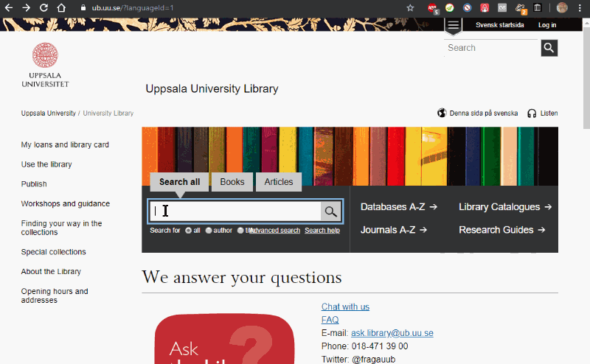Open Journals A-Z link
The width and height of the screenshot is (590, 364).
click(394, 230)
